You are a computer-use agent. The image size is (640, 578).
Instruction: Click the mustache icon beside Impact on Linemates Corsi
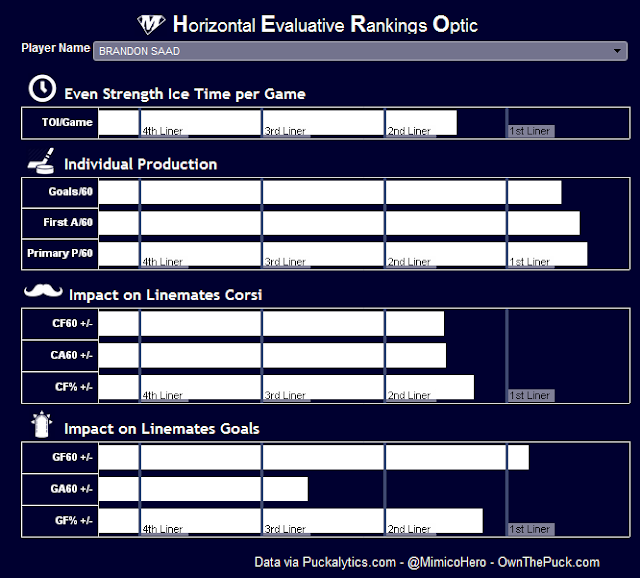[x=43, y=291]
